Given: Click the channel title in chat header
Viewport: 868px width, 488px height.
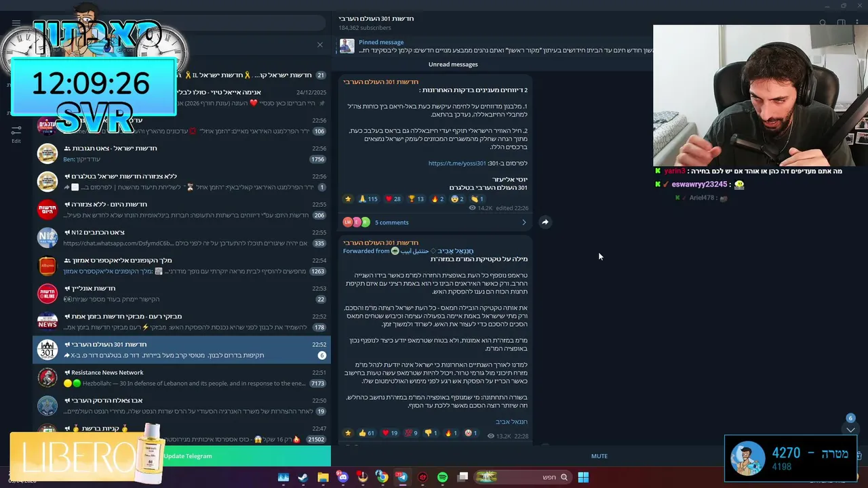Looking at the screenshot, I should point(376,18).
